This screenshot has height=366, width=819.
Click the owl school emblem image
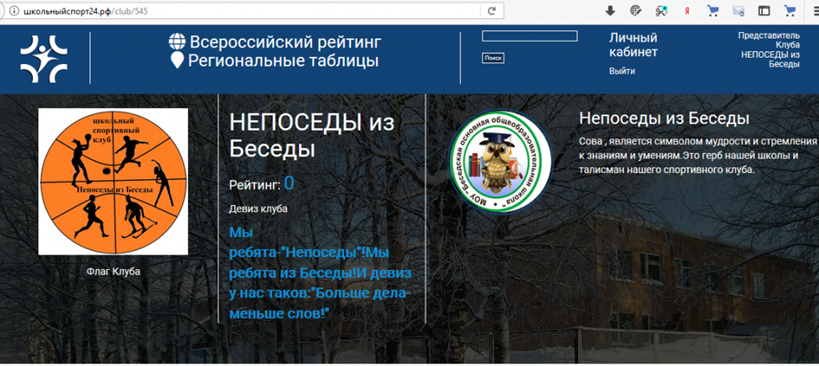(x=500, y=161)
